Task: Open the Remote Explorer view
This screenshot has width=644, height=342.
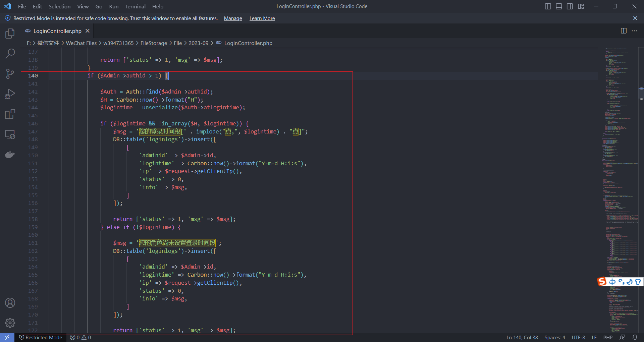Action: [x=10, y=134]
